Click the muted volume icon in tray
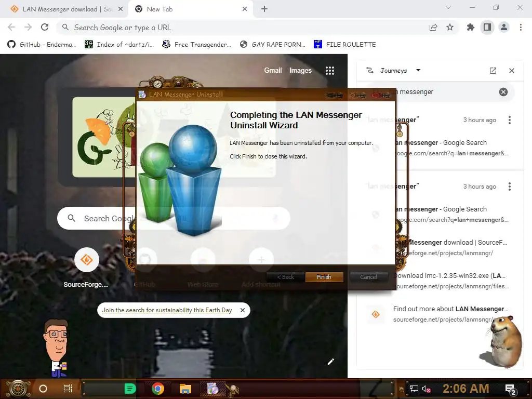532x399 pixels. pos(426,389)
